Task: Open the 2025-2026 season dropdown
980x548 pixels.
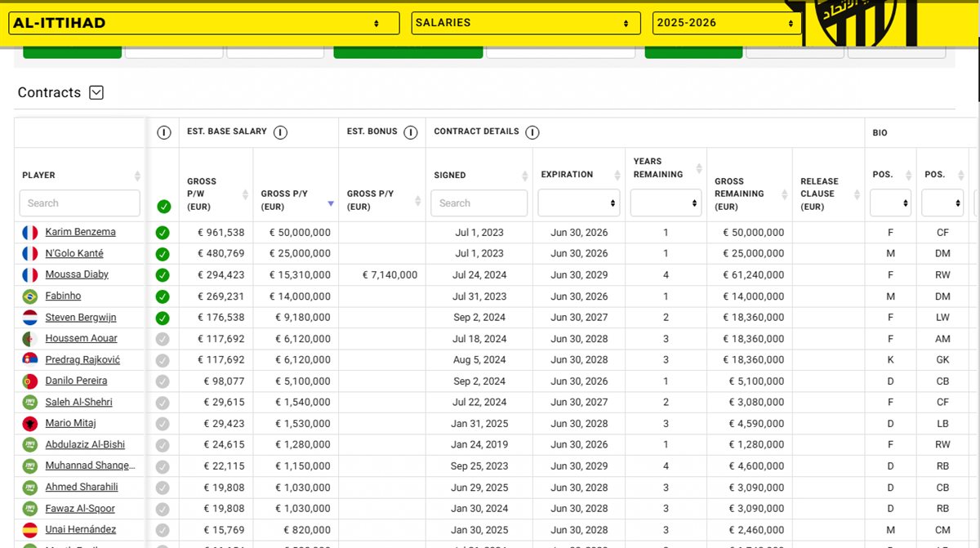Action: coord(726,23)
